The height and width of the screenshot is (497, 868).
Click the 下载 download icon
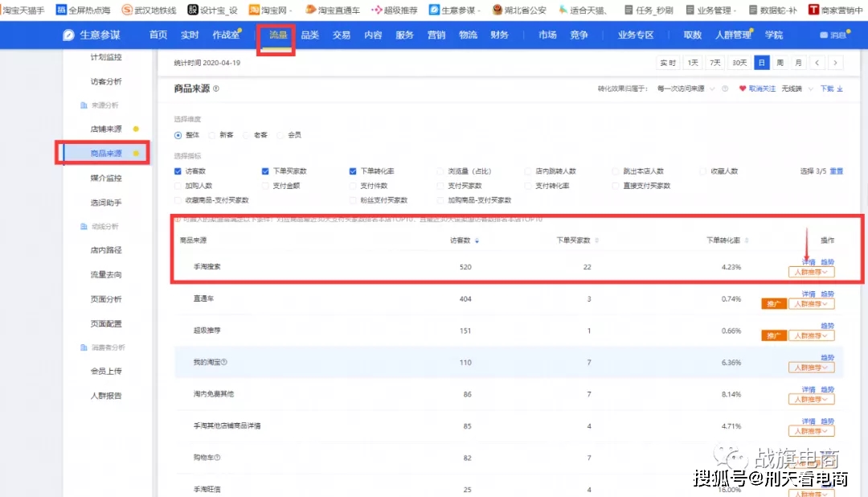click(841, 88)
